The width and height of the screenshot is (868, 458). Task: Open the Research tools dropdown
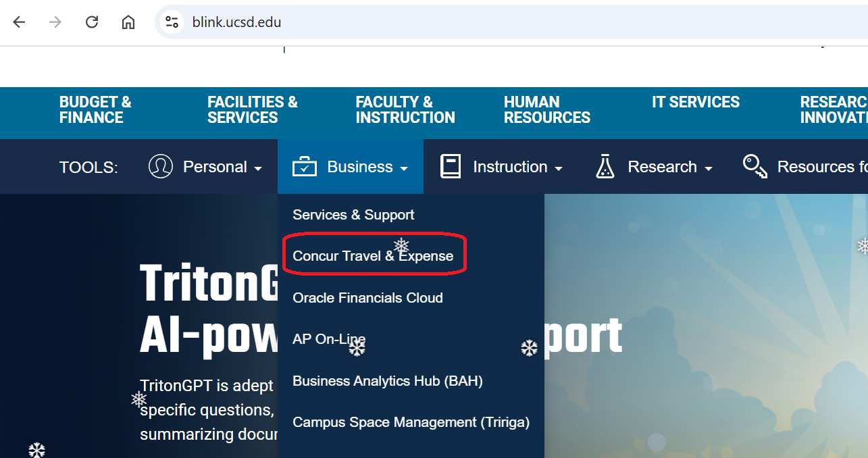[x=669, y=167]
